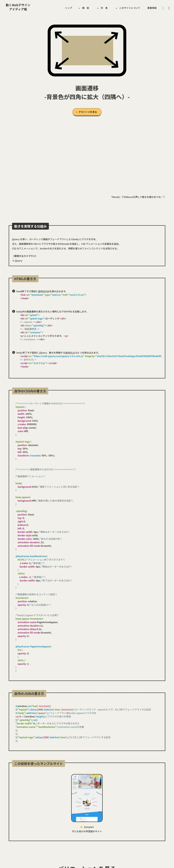
Task: Click the 子ども向けの学習塾のサイト caption
Action: (87, 831)
